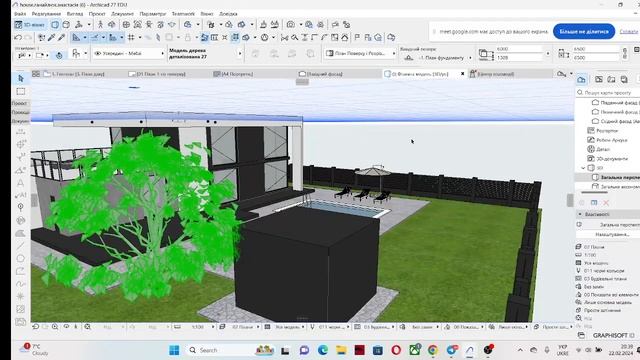Click the cloud icon at toolbar end
This screenshot has width=640, height=360.
click(391, 38)
